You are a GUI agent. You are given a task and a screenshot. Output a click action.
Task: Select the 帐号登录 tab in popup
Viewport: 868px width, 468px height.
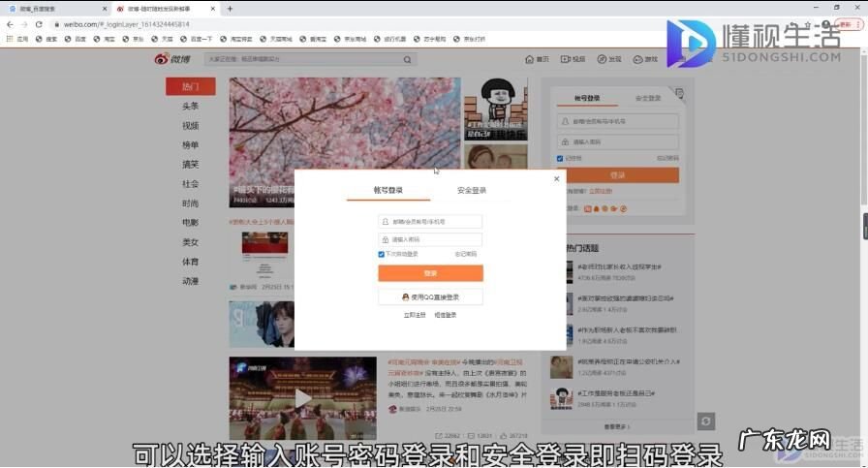tap(388, 190)
